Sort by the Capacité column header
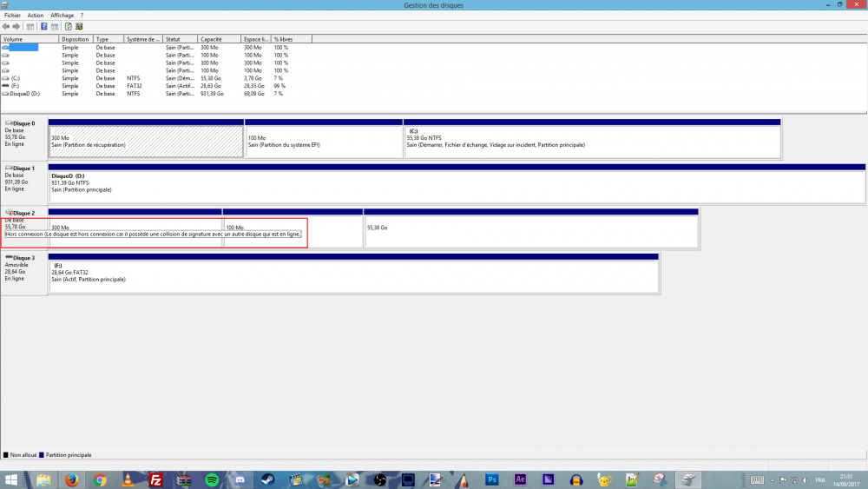 220,39
